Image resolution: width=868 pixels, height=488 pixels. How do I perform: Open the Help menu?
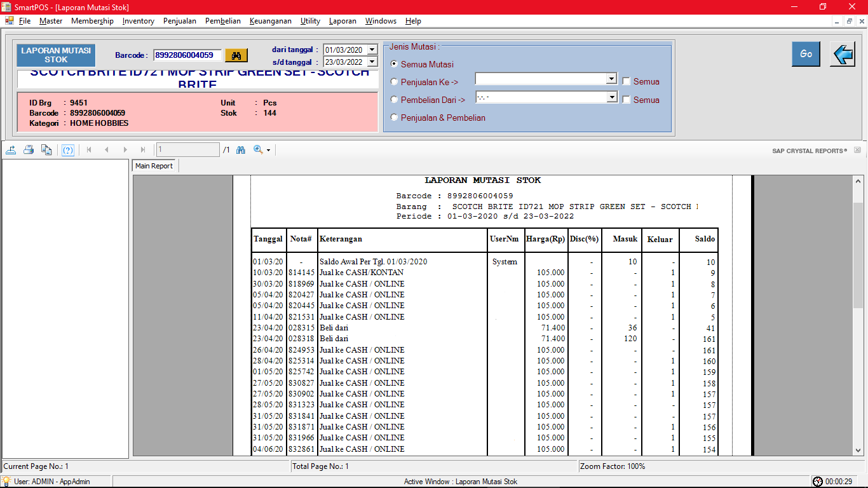(x=413, y=21)
